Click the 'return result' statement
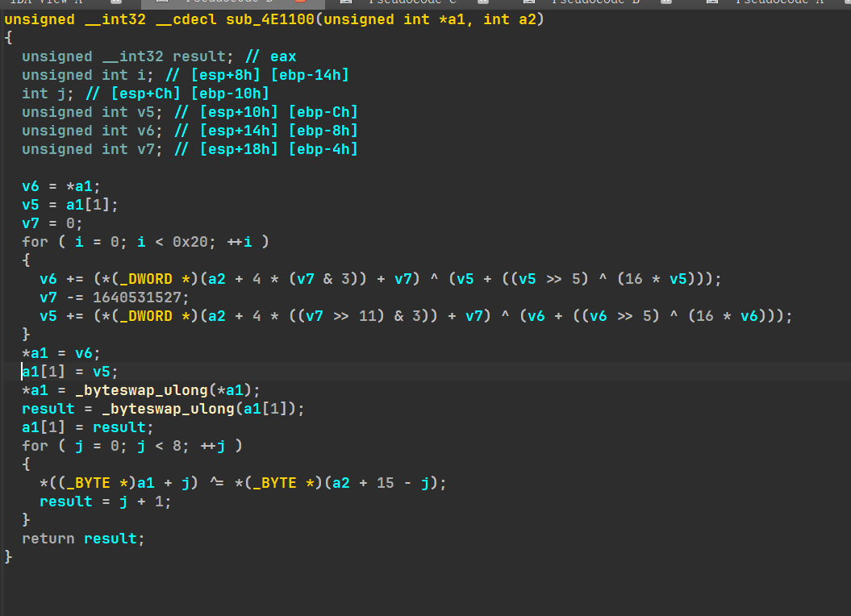The height and width of the screenshot is (616, 851). tap(83, 539)
